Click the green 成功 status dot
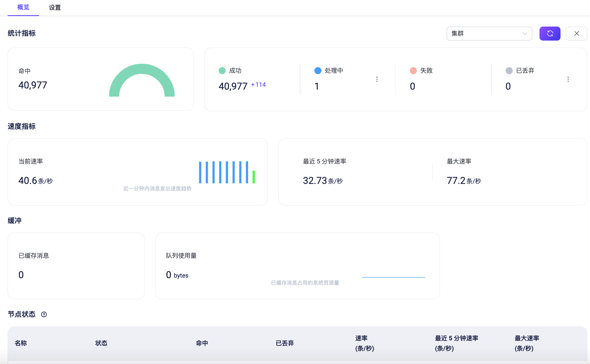This screenshot has height=364, width=590. pyautogui.click(x=222, y=70)
